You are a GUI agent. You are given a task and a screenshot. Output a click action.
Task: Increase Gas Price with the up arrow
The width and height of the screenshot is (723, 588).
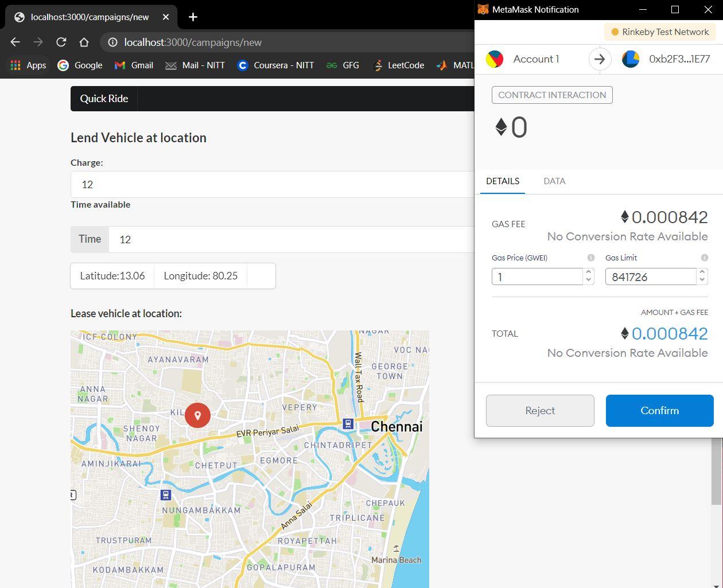588,272
